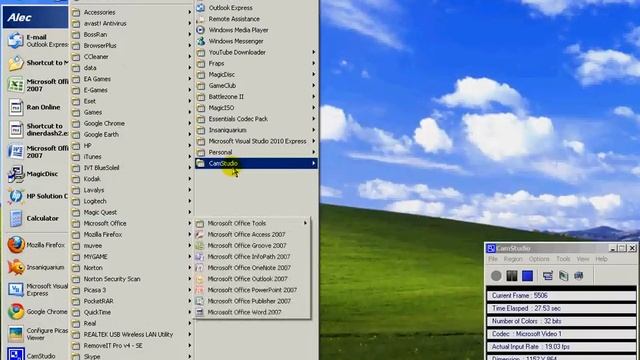Open the Tools menu in CamStudio

(563, 259)
